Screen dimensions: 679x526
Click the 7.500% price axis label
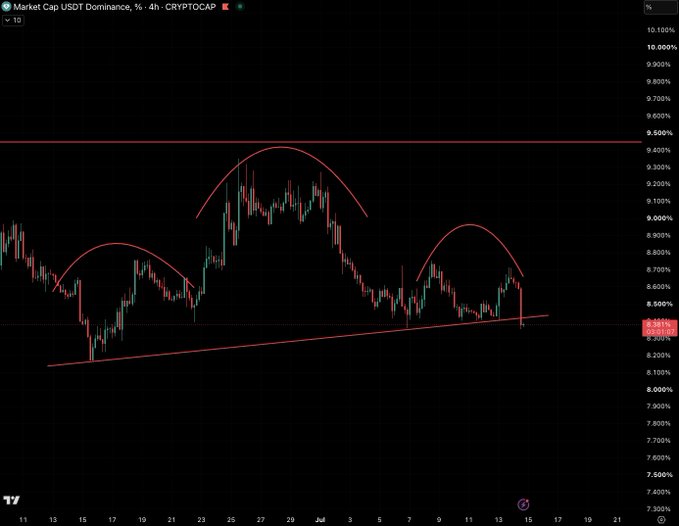tap(660, 475)
